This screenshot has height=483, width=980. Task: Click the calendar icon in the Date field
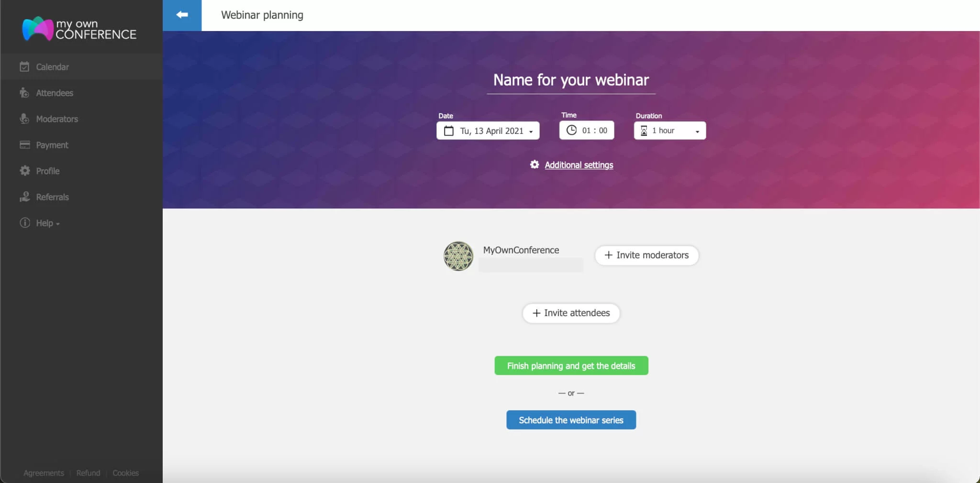[448, 131]
